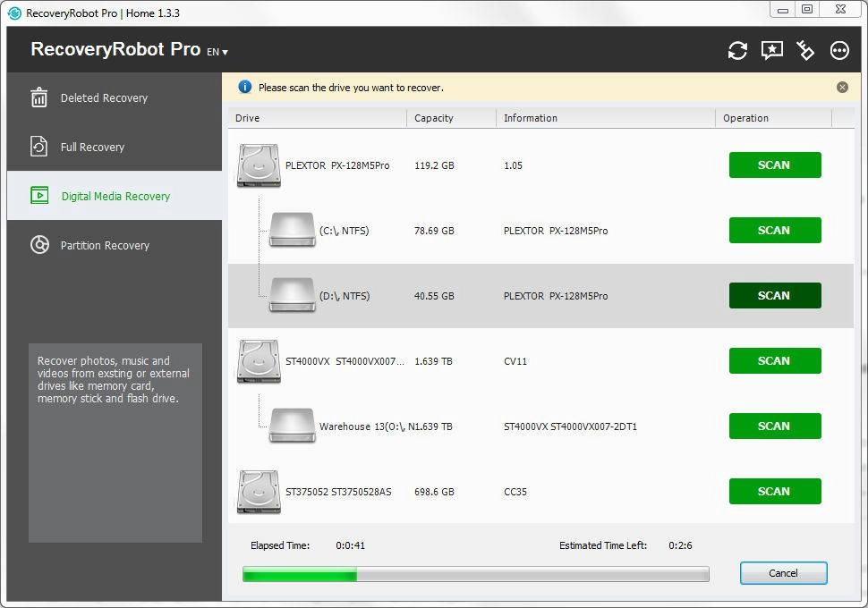Switch to Partition Recovery mode
The image size is (868, 608).
pos(114,244)
